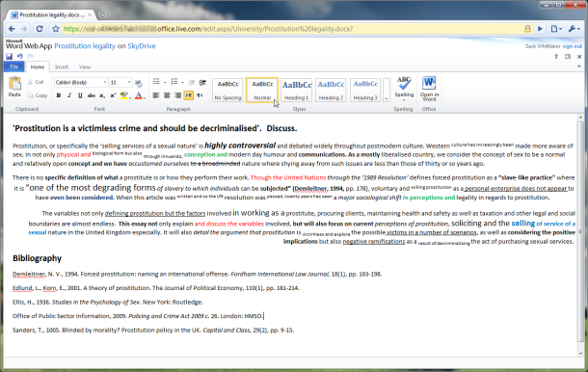The height and width of the screenshot is (372, 588).
Task: Bookmark the page with the star icon
Action: tap(56, 29)
